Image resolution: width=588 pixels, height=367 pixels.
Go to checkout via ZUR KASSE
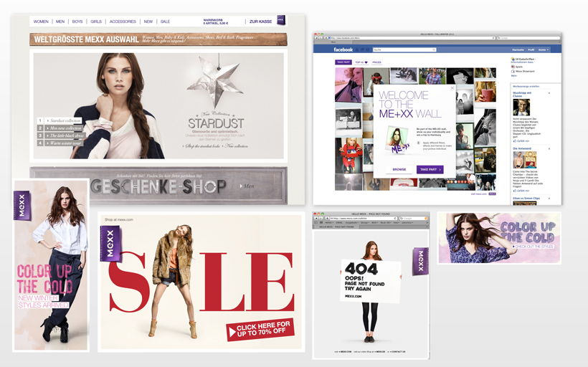(x=260, y=22)
